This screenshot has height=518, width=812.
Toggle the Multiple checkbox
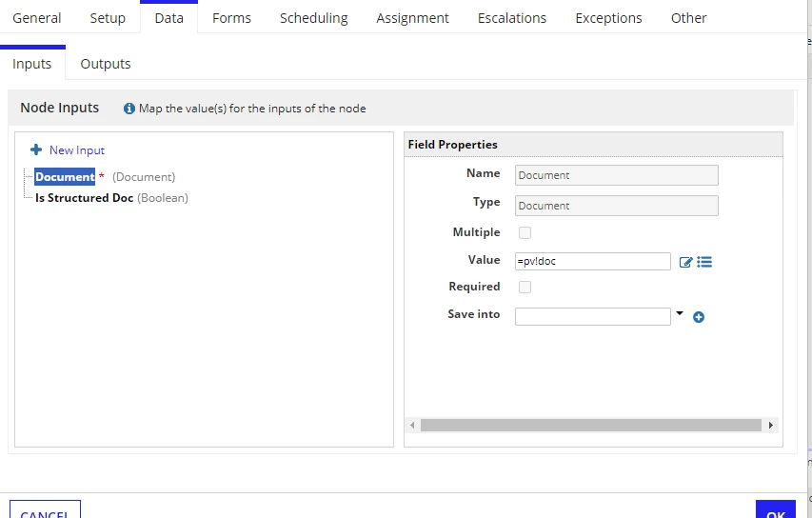point(525,232)
